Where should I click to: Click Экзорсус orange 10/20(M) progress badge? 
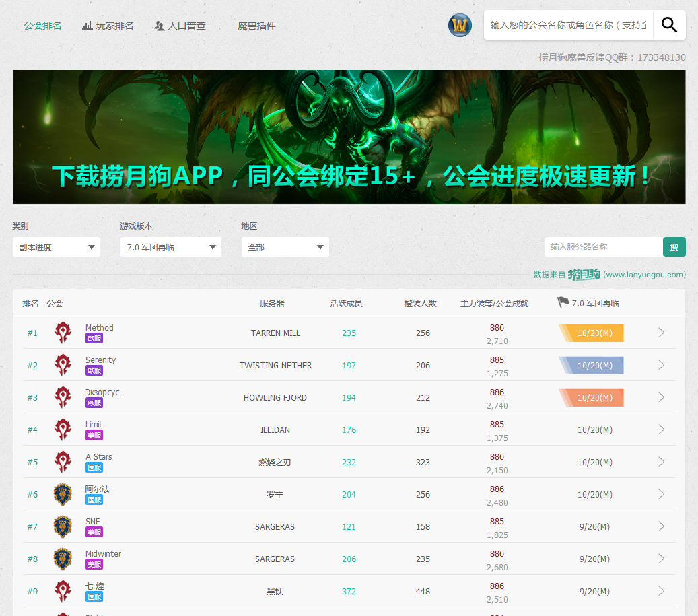[x=591, y=397]
